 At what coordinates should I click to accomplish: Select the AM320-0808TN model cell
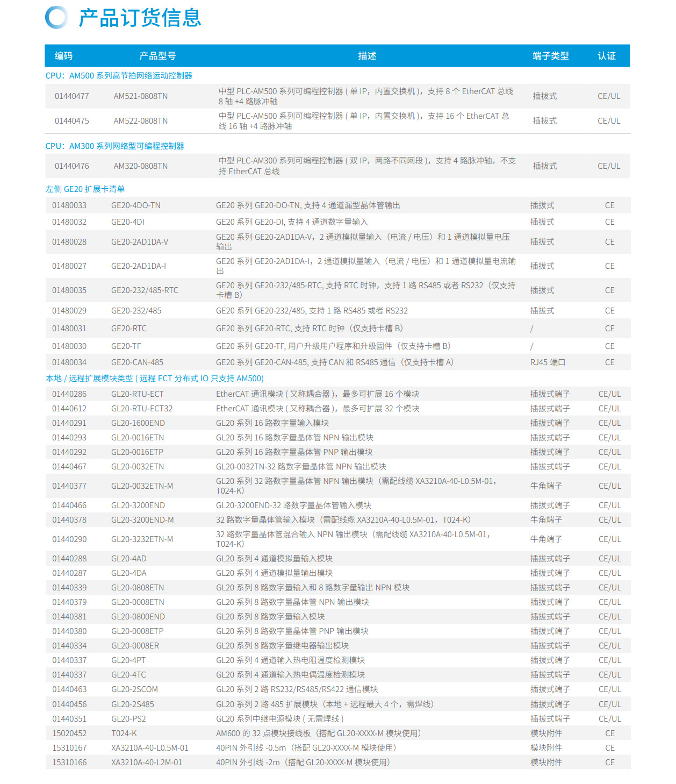140,166
